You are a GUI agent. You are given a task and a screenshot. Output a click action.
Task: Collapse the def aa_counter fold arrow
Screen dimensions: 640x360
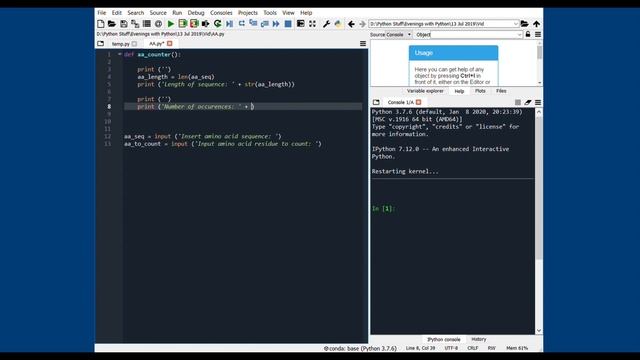tap(120, 54)
